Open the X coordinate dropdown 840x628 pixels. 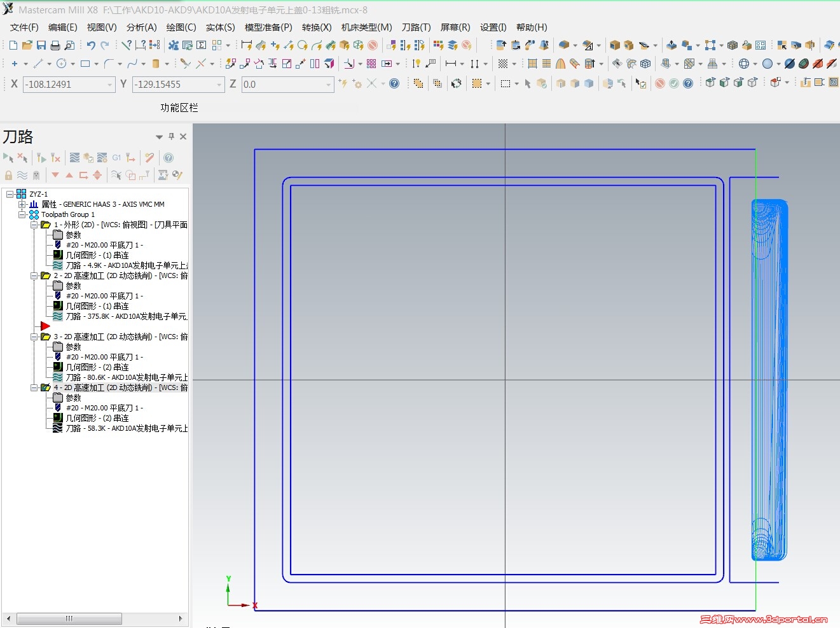[x=109, y=85]
